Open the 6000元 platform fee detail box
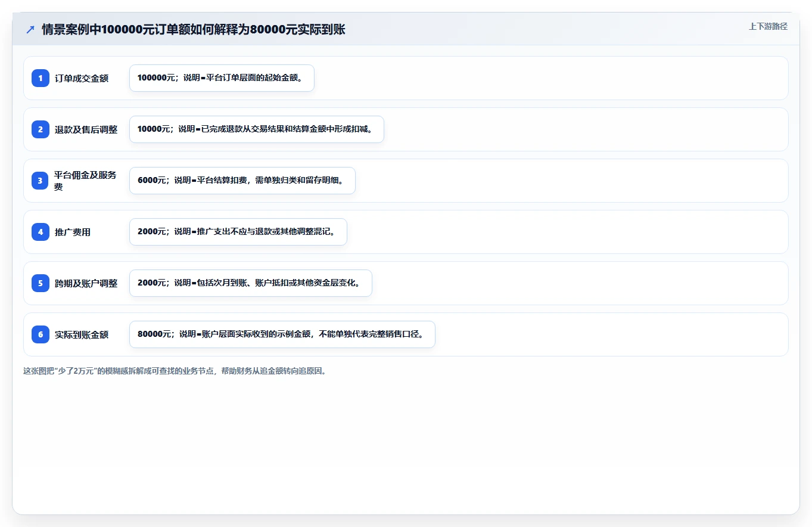Image resolution: width=812 pixels, height=527 pixels. (x=242, y=181)
